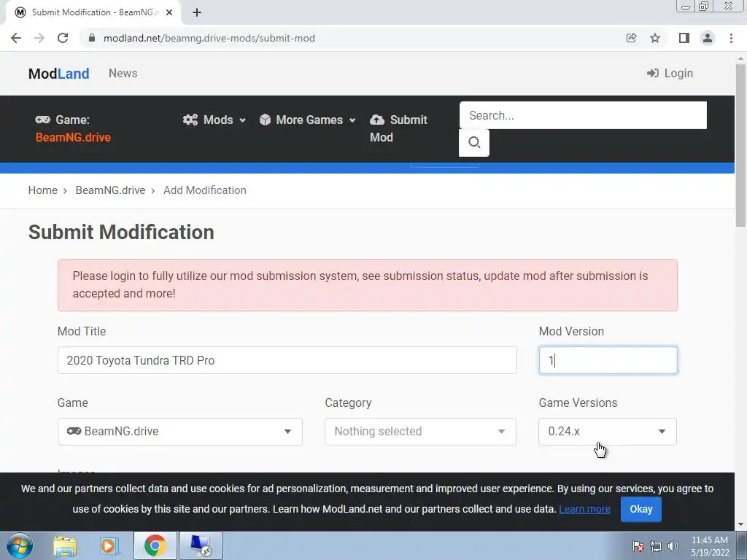Open the browser side panel
This screenshot has height=560, width=747.
click(684, 38)
